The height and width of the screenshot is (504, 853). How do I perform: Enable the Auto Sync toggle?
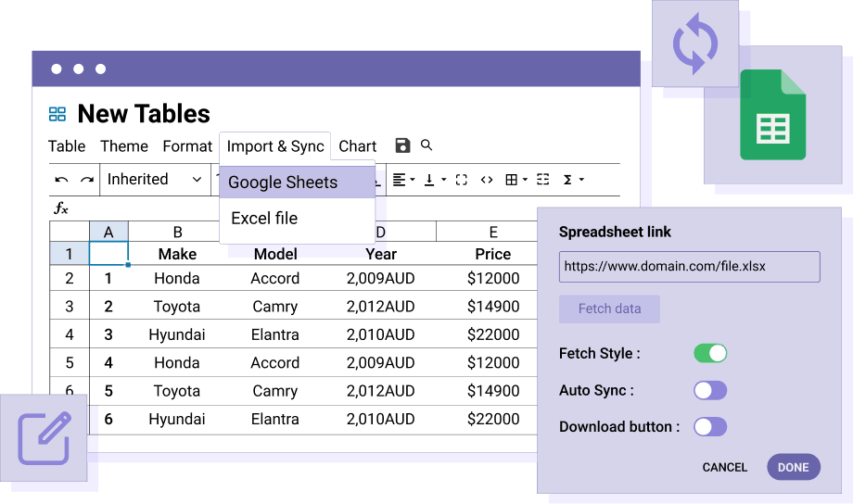pyautogui.click(x=710, y=390)
